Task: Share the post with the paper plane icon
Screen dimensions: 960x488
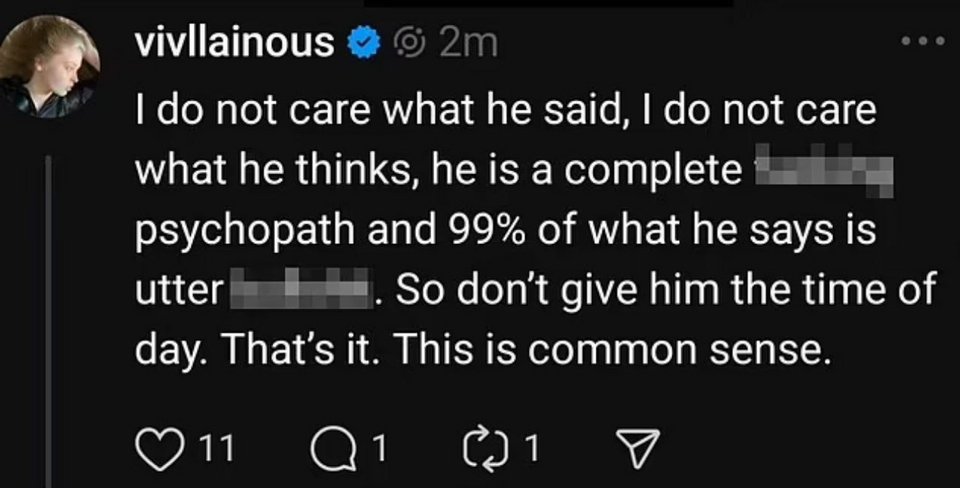Action: [638, 449]
